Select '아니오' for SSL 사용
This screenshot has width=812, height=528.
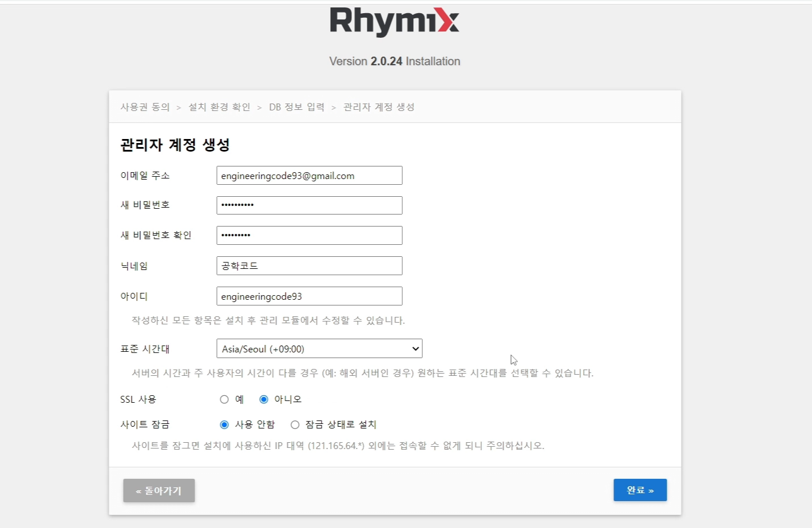(x=264, y=399)
